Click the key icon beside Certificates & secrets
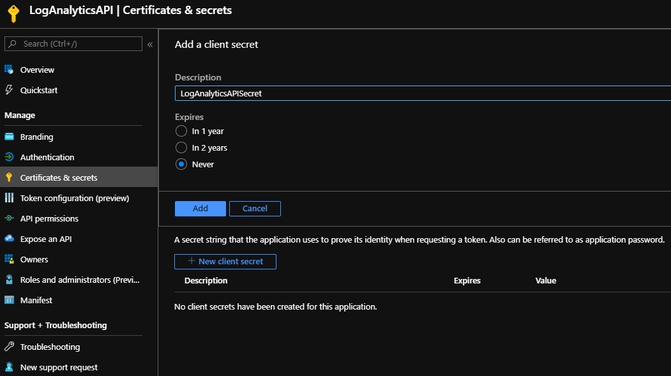Screen dimensions: 671x376 click(x=9, y=177)
